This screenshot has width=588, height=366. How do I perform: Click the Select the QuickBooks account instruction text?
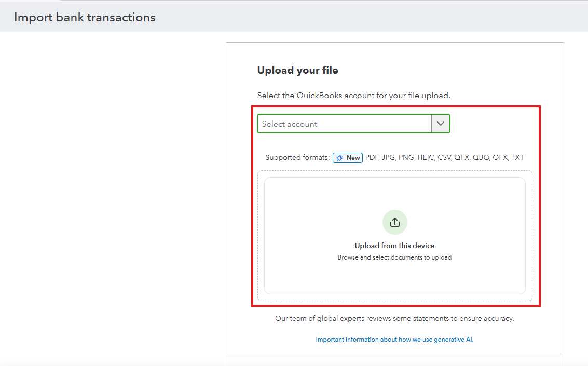pos(353,96)
